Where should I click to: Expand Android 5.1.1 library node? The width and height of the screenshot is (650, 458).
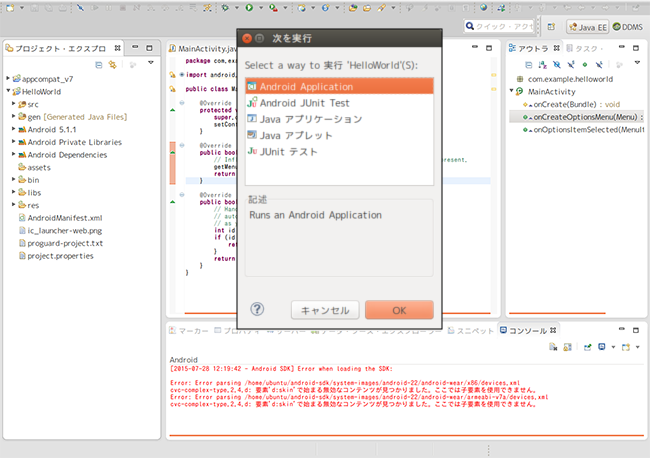pos(14,129)
